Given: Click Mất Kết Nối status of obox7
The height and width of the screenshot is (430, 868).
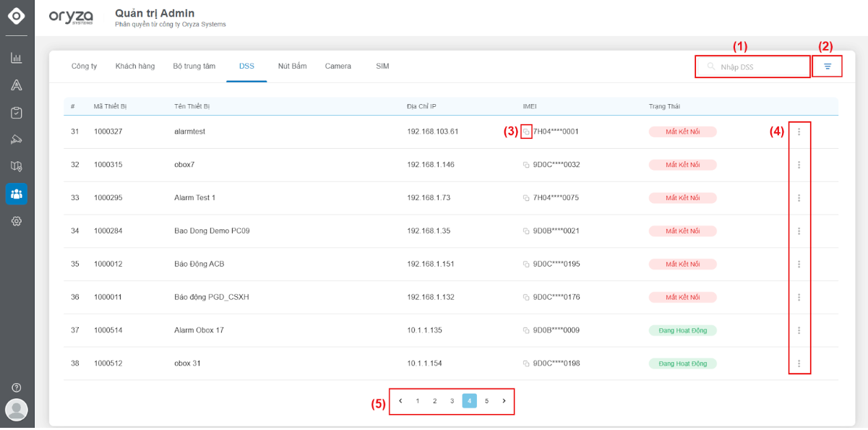Looking at the screenshot, I should tap(683, 165).
